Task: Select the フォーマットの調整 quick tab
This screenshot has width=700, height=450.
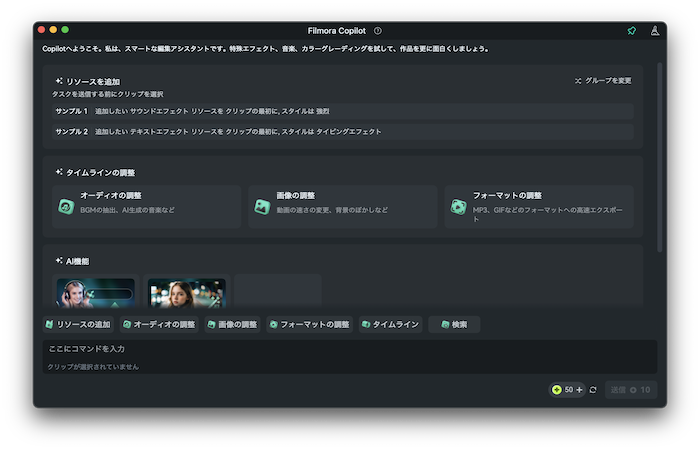Action: (x=309, y=325)
